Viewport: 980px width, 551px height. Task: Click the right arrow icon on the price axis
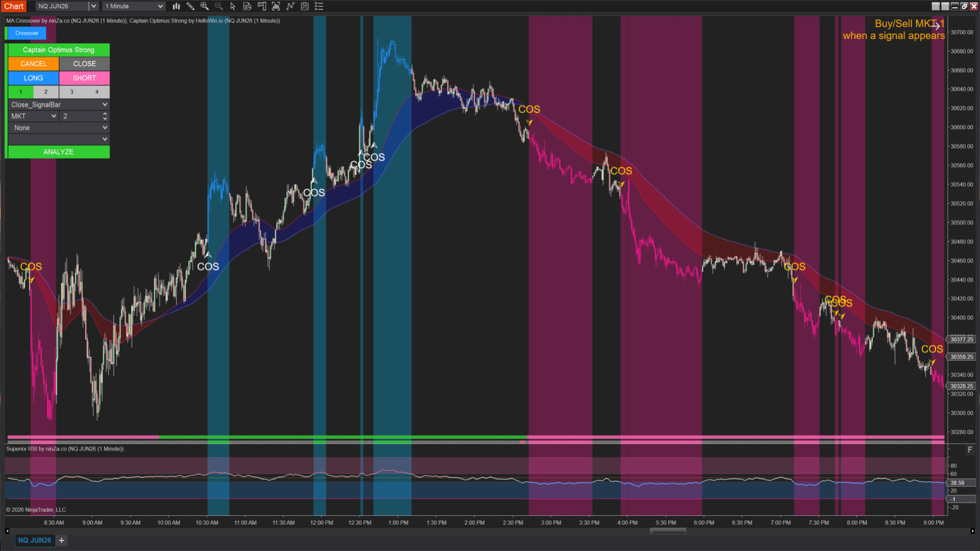coord(937,25)
